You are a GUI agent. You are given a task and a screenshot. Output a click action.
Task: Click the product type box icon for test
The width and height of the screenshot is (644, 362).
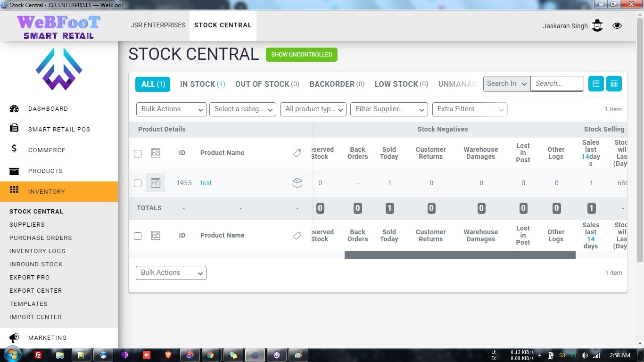coord(297,183)
